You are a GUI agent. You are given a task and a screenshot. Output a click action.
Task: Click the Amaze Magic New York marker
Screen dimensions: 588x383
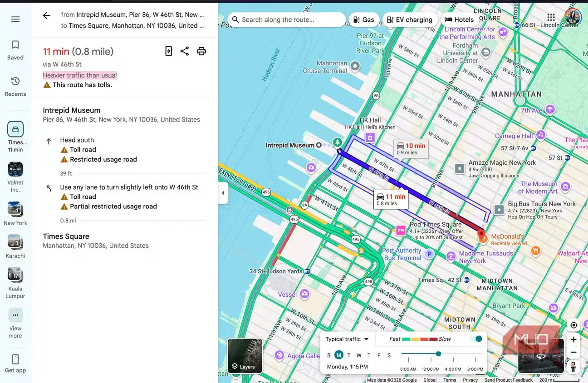pyautogui.click(x=460, y=169)
